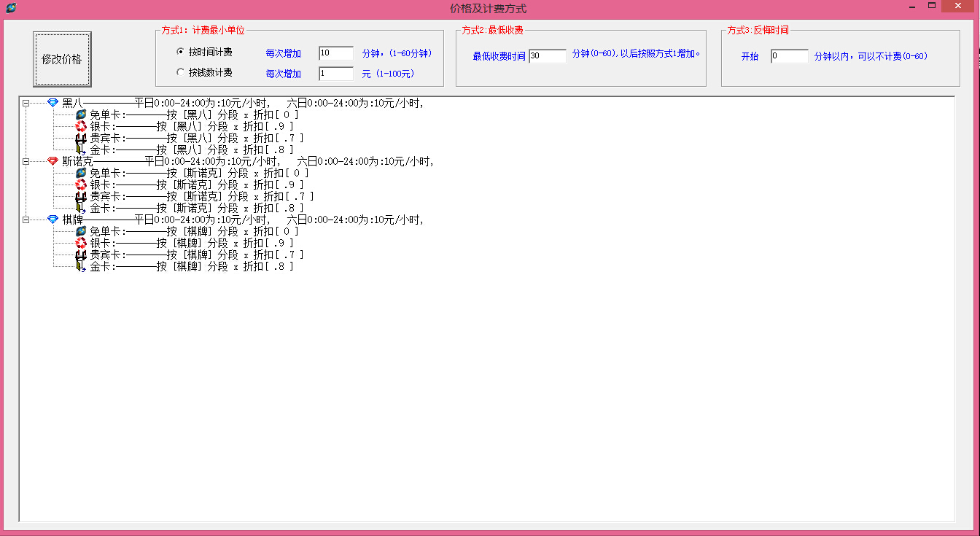The image size is (980, 536).
Task: Click the app icon in title bar
Action: click(11, 8)
